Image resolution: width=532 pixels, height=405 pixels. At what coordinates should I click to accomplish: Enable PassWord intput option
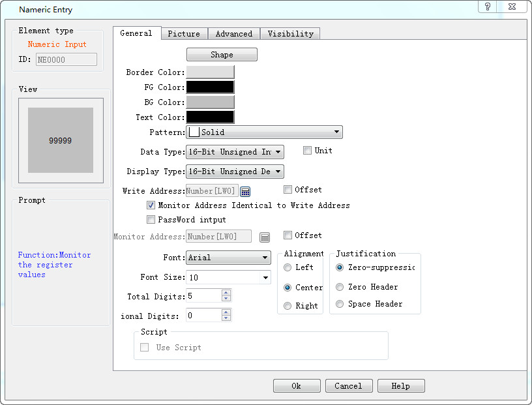pyautogui.click(x=151, y=218)
